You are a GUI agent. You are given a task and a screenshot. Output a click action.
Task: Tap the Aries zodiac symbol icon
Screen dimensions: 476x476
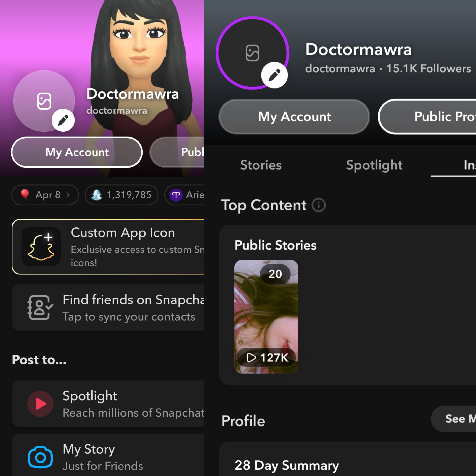coord(176,195)
